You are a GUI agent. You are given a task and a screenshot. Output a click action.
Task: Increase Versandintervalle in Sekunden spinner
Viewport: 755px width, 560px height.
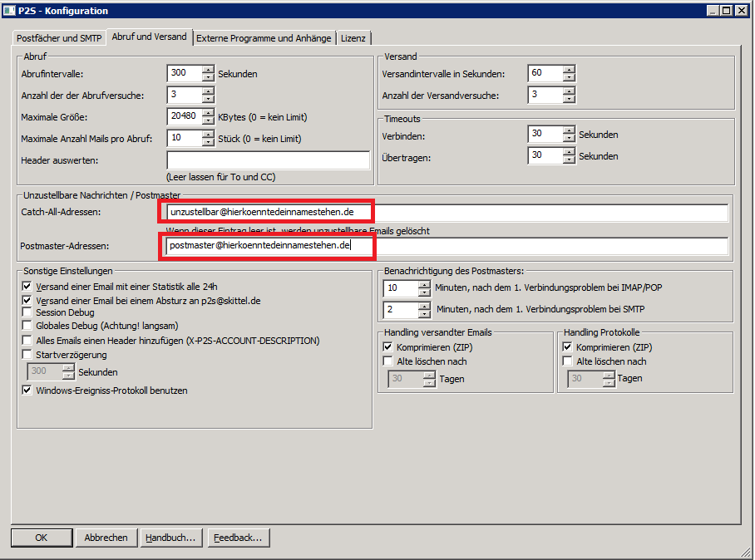point(569,69)
